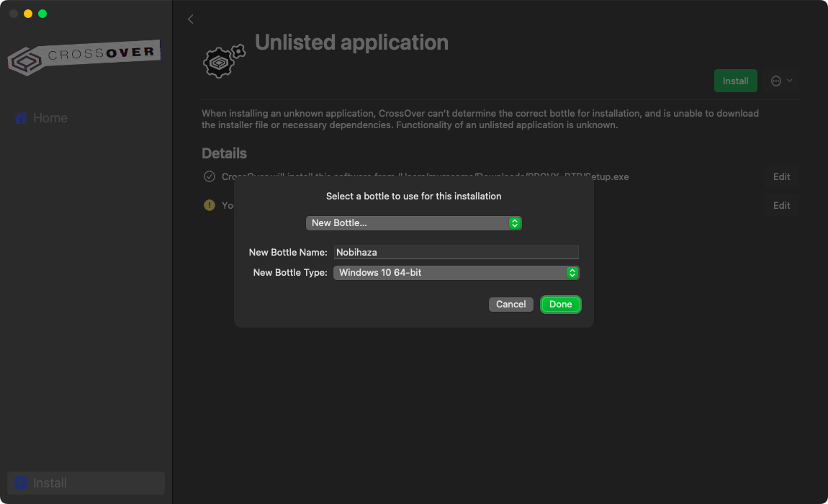This screenshot has height=504, width=828.
Task: Open the Windows 10 64-bit type dropdown
Action: (456, 273)
